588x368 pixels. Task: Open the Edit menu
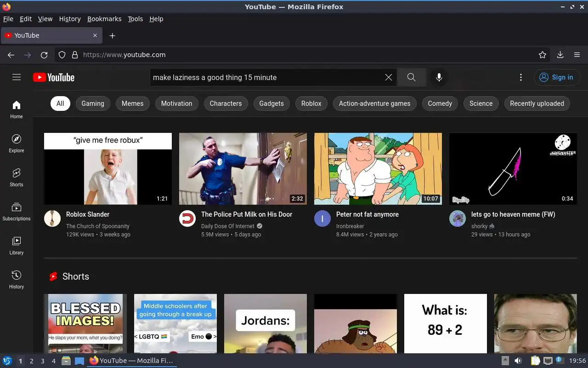[26, 19]
